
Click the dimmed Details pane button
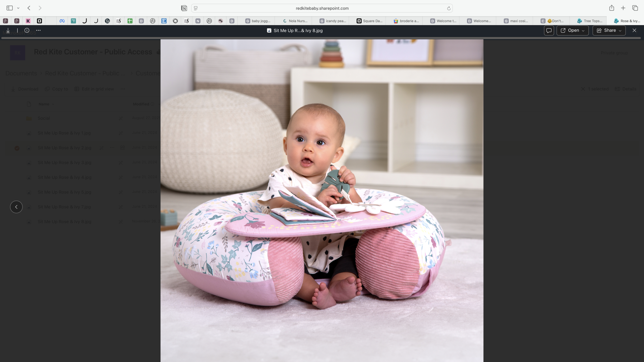625,89
